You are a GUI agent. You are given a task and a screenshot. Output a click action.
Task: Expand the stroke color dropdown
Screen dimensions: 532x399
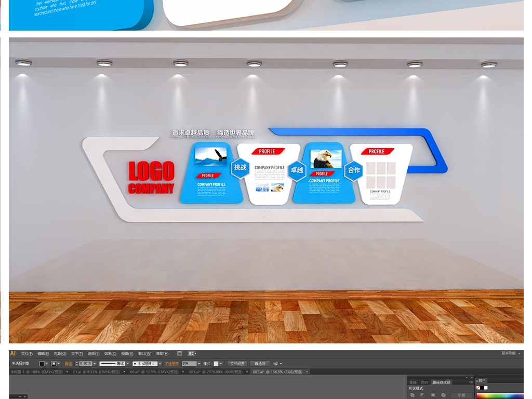click(x=59, y=364)
